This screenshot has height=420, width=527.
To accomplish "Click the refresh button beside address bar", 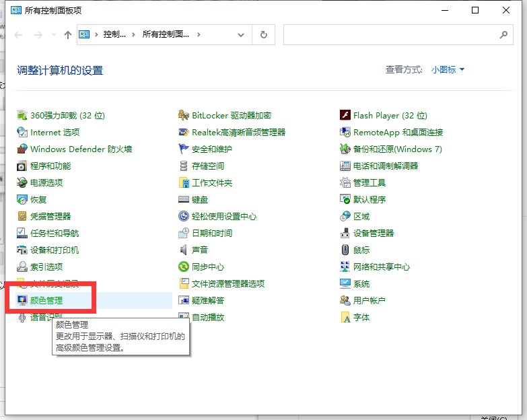I will click(x=263, y=35).
